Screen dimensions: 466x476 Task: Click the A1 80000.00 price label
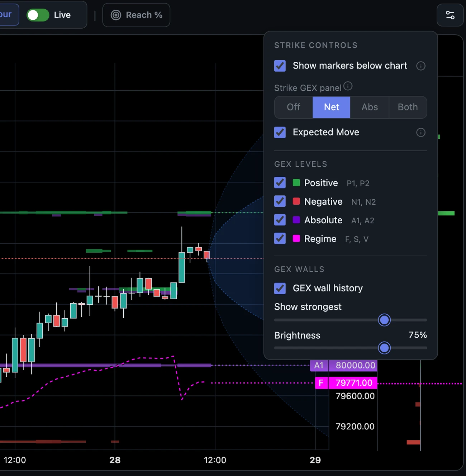pos(343,365)
